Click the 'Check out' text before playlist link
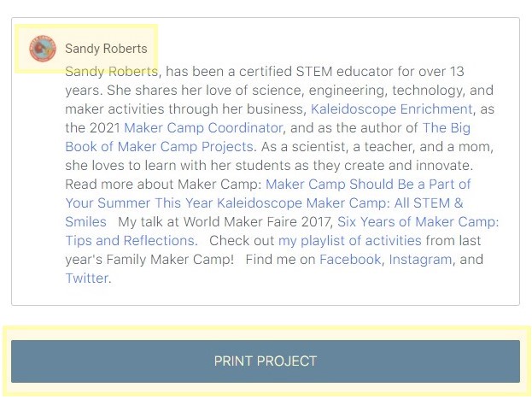Viewport: 532px width, 399px height. 242,241
